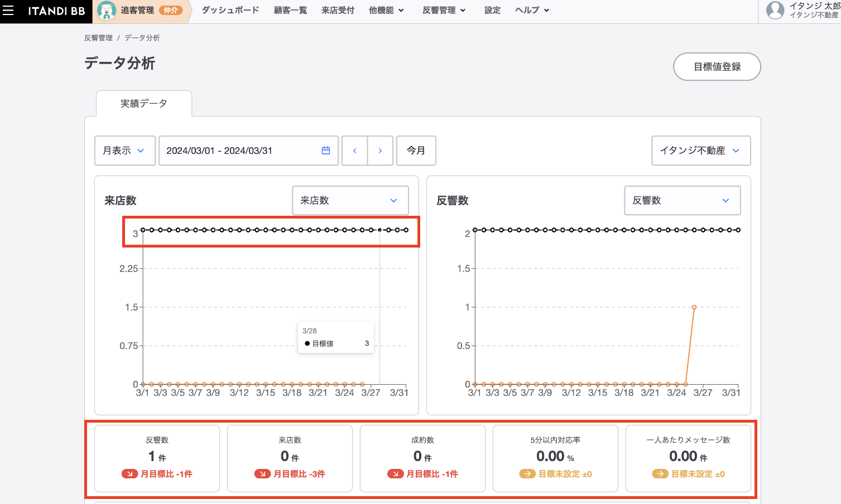Click red down-arrow badge under 来店数 card
The width and height of the screenshot is (841, 504).
coord(262,474)
